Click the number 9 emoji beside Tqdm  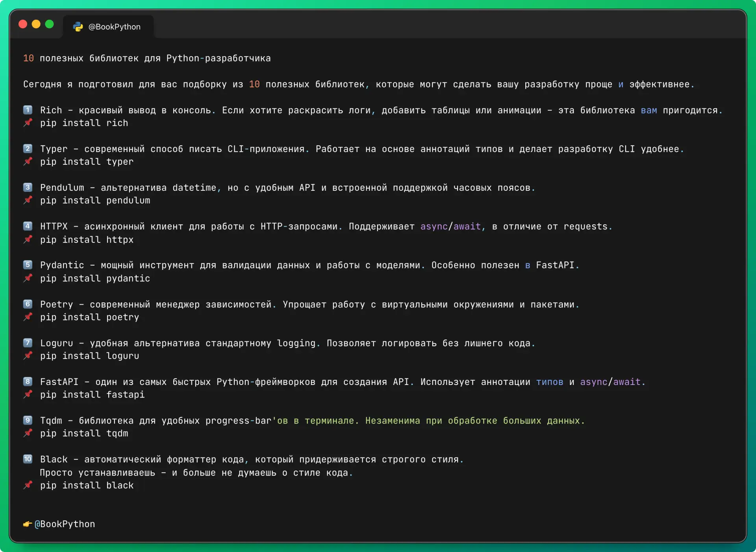tap(28, 420)
